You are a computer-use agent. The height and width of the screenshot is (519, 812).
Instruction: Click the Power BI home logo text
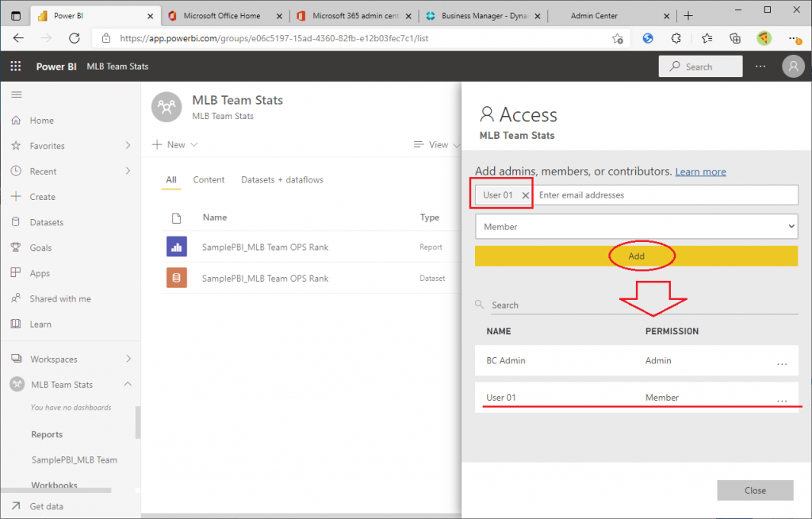tap(56, 67)
